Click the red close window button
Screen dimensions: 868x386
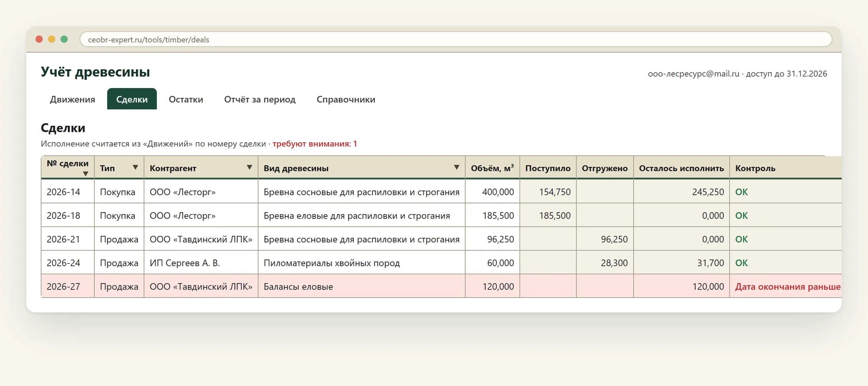[x=39, y=39]
